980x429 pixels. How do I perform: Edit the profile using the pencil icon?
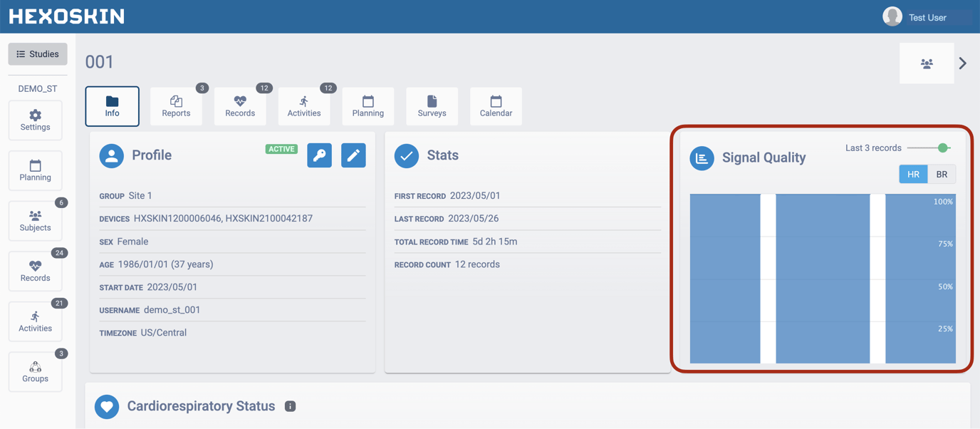[353, 155]
